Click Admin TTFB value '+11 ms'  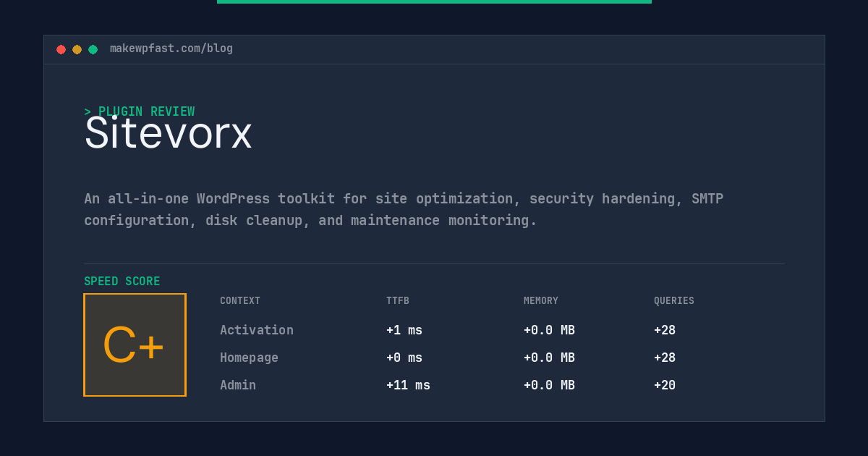click(x=408, y=385)
